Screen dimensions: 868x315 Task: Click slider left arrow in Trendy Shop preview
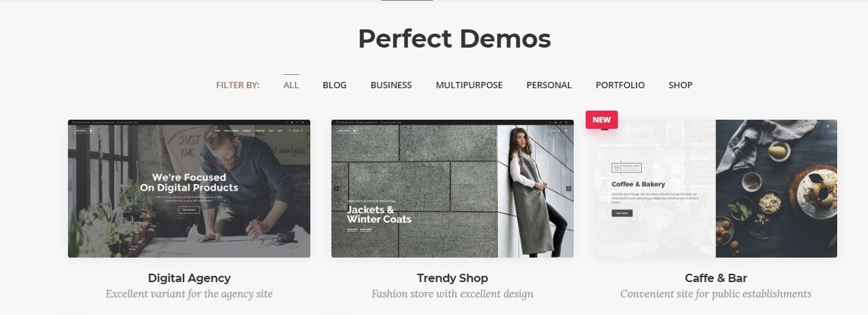(336, 188)
